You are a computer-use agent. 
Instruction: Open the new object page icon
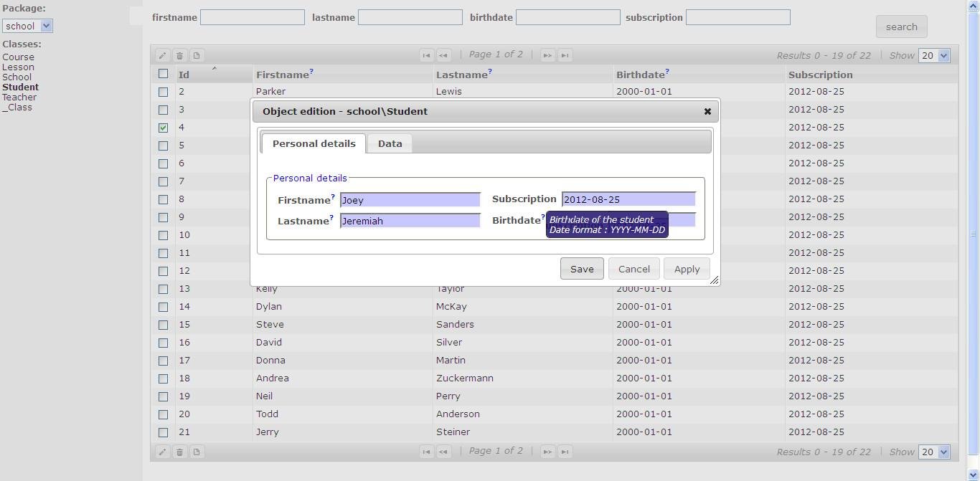pos(197,54)
